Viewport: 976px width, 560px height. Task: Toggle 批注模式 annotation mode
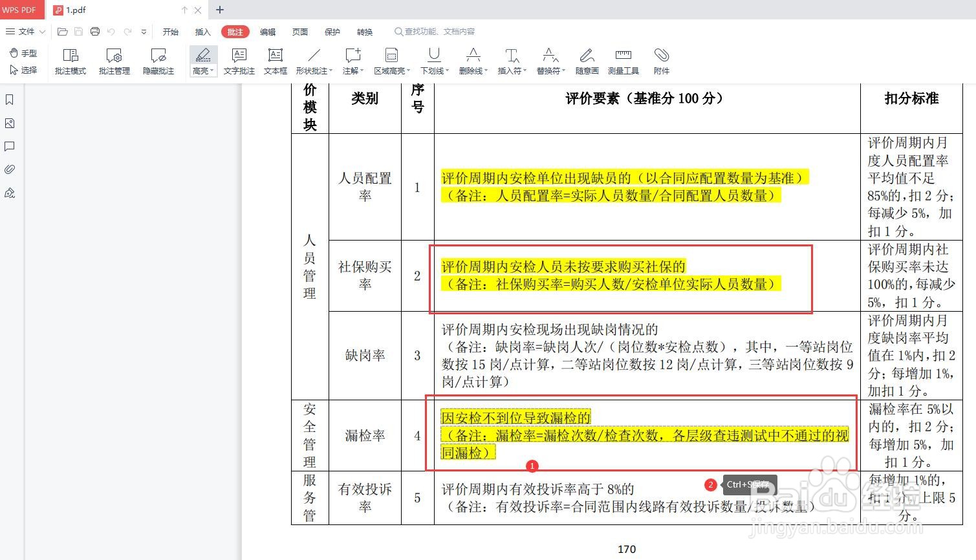tap(70, 61)
